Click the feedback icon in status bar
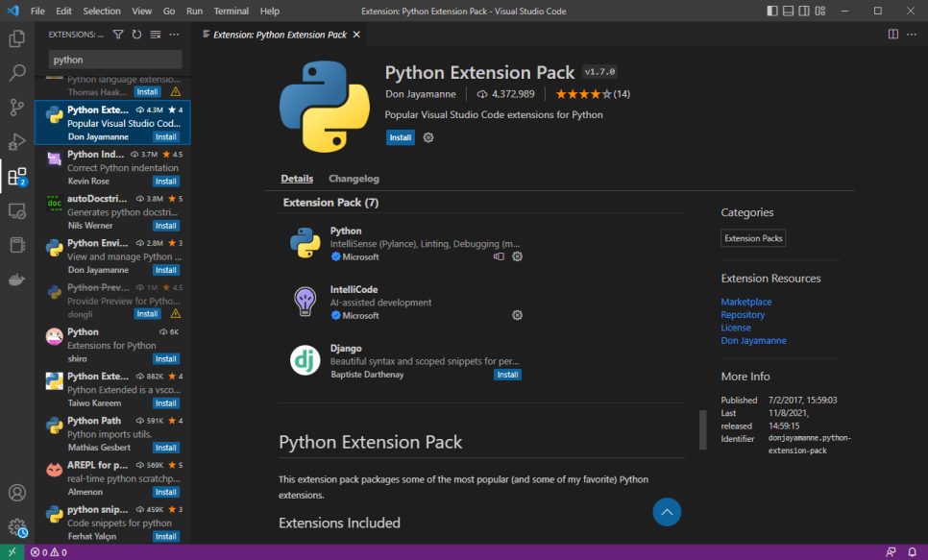The height and width of the screenshot is (560, 928). [x=891, y=552]
